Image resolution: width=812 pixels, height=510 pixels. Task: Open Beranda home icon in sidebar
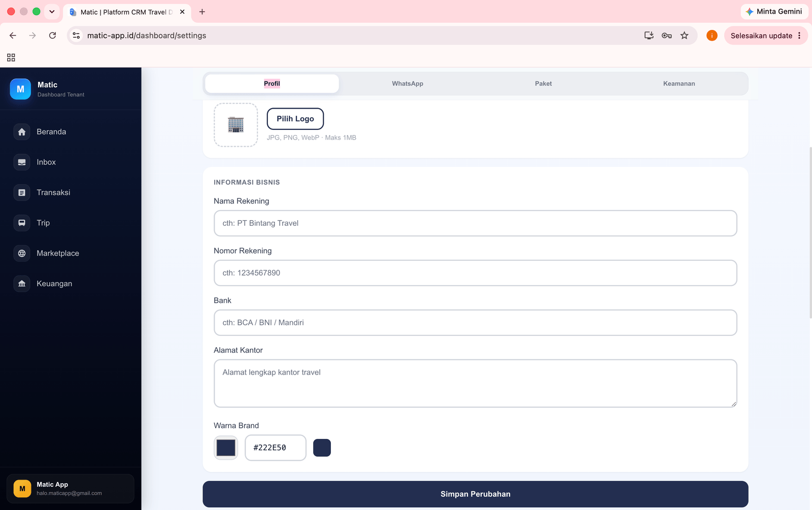22,132
